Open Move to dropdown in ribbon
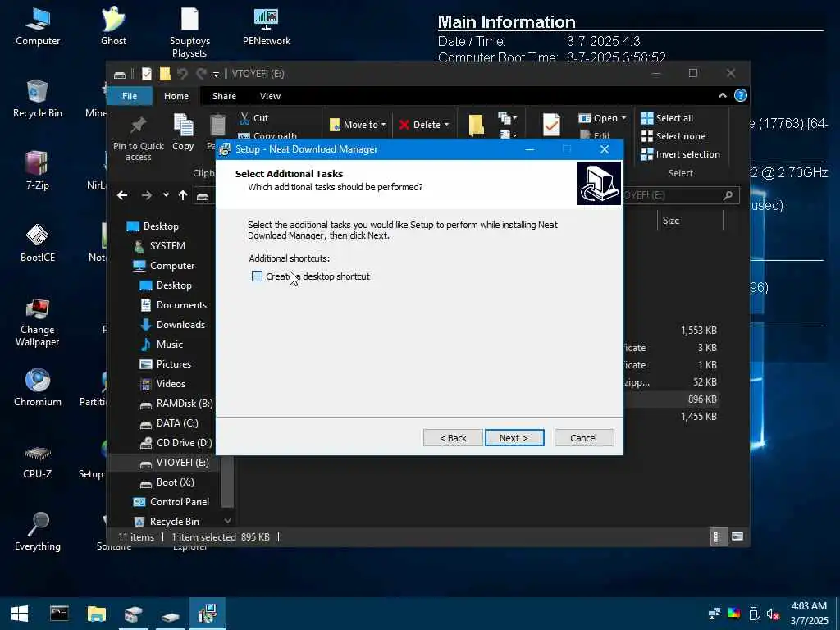Viewport: 840px width, 630px height. (358, 125)
